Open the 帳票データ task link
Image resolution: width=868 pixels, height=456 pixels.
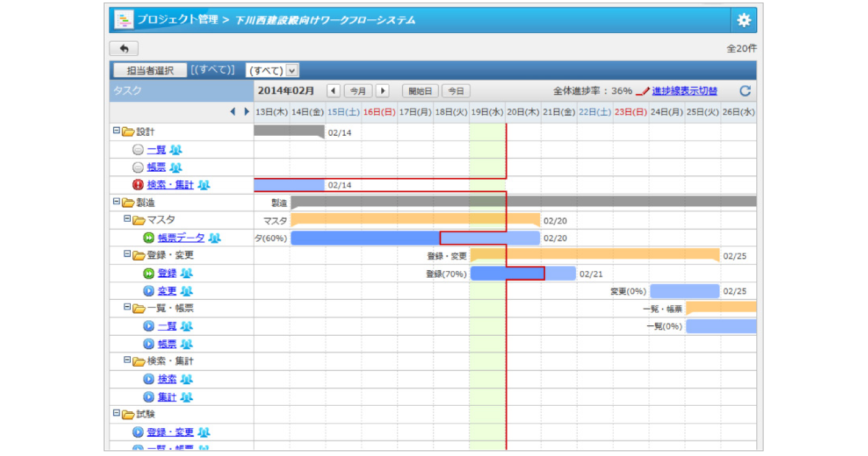pyautogui.click(x=181, y=238)
